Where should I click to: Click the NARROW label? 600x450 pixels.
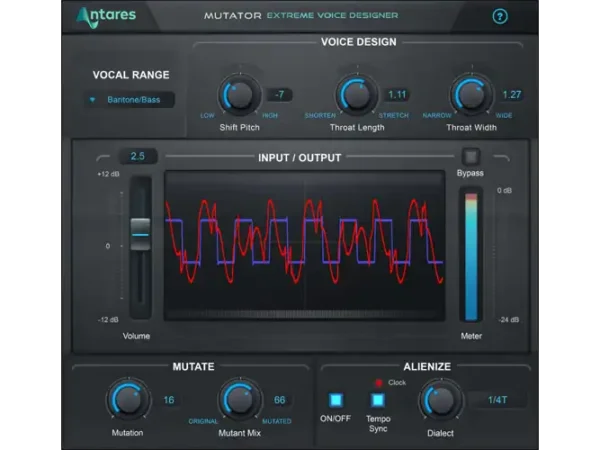[437, 116]
